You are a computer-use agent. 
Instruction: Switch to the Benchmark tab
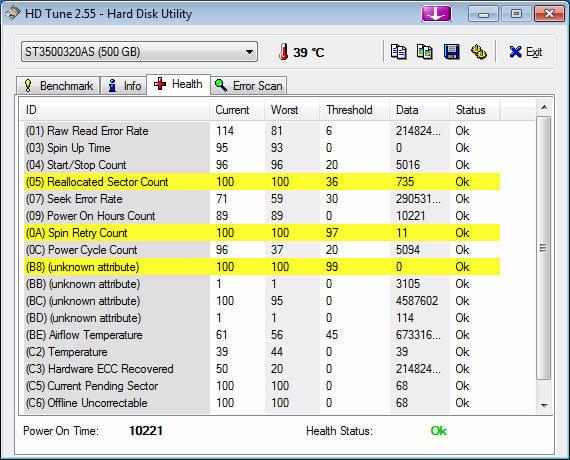coord(58,86)
